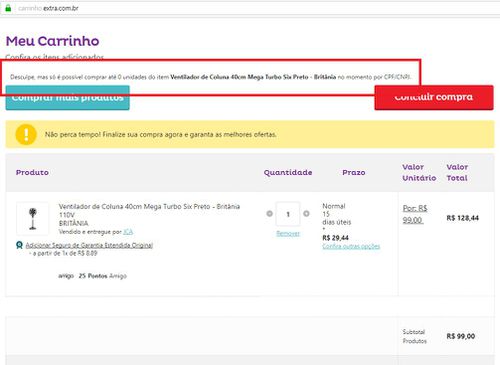The height and width of the screenshot is (365, 500).
Task: Click Adicionar Seguro de Garantia Estendida Original
Action: 89,245
